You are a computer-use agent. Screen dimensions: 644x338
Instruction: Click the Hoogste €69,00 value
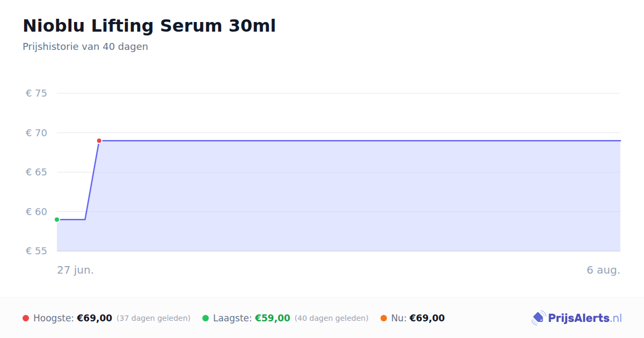click(94, 318)
